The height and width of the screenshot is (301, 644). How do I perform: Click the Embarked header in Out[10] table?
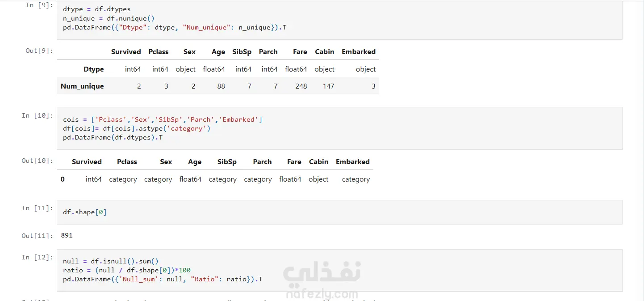point(353,162)
